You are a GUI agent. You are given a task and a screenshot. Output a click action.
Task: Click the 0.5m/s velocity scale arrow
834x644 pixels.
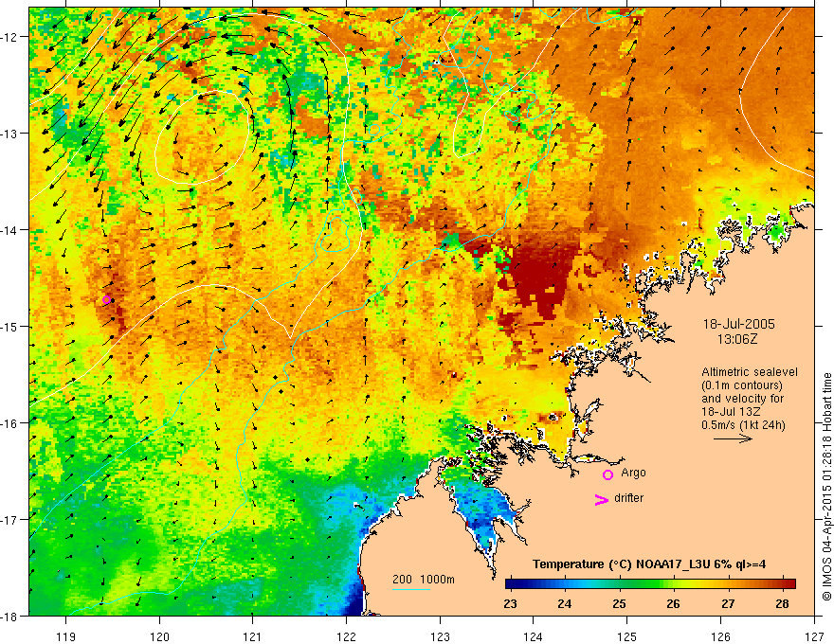tap(733, 438)
